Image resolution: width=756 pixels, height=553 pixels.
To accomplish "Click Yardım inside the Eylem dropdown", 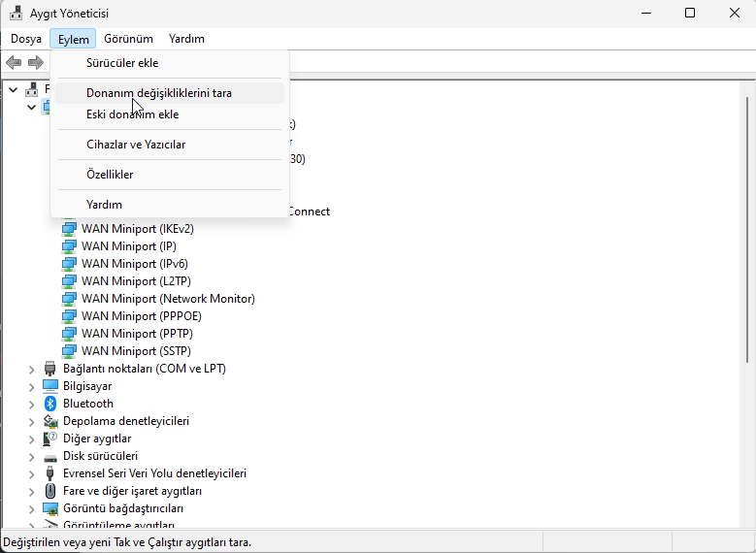I will [170, 205].
